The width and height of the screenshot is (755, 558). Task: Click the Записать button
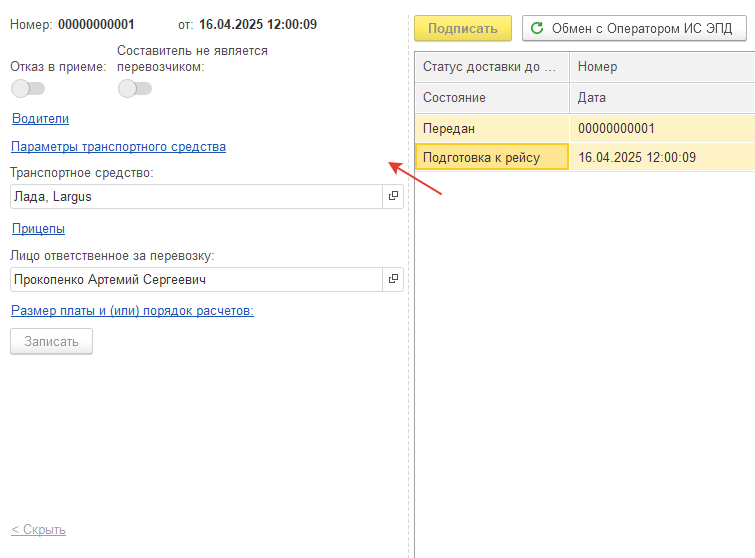click(52, 341)
